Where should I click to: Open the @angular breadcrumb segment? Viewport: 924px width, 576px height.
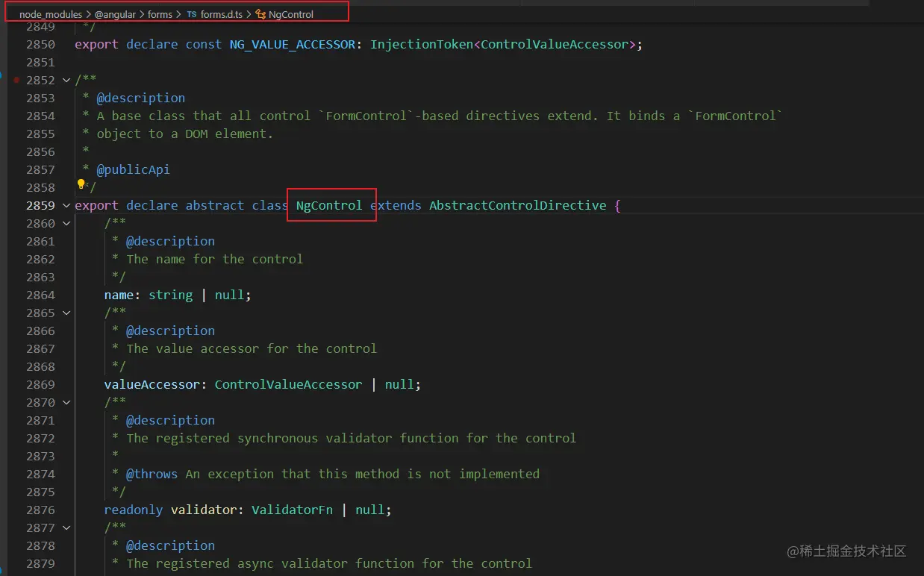tap(115, 14)
